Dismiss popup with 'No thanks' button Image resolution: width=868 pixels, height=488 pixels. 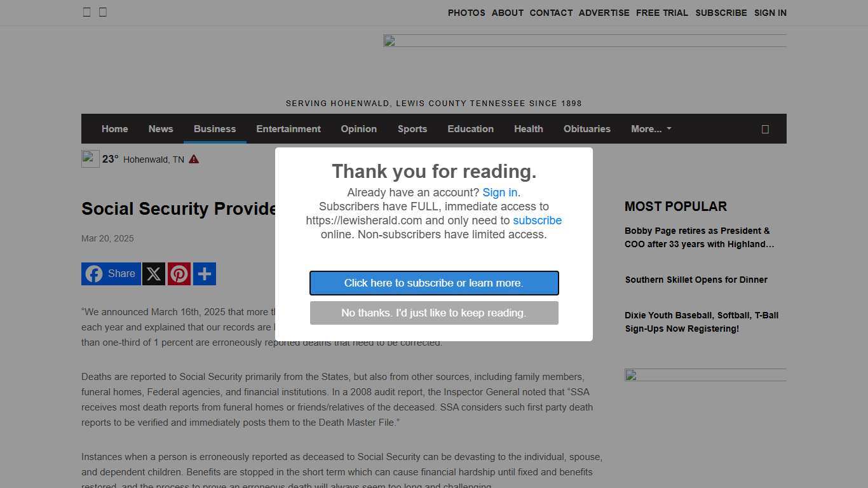(x=434, y=313)
